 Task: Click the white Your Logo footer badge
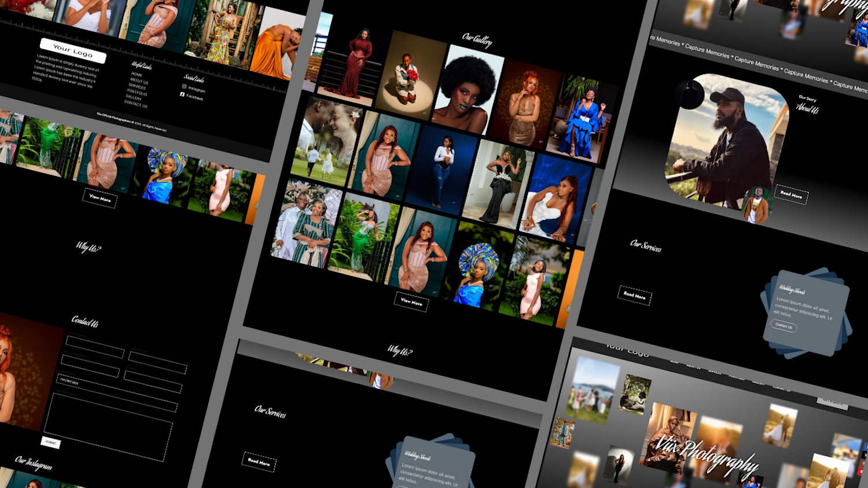[73, 51]
